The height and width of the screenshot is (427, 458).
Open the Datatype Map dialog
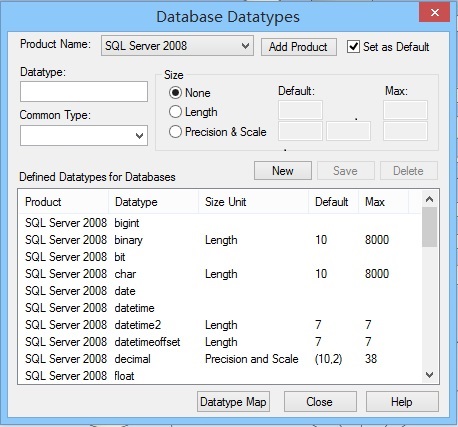click(233, 402)
